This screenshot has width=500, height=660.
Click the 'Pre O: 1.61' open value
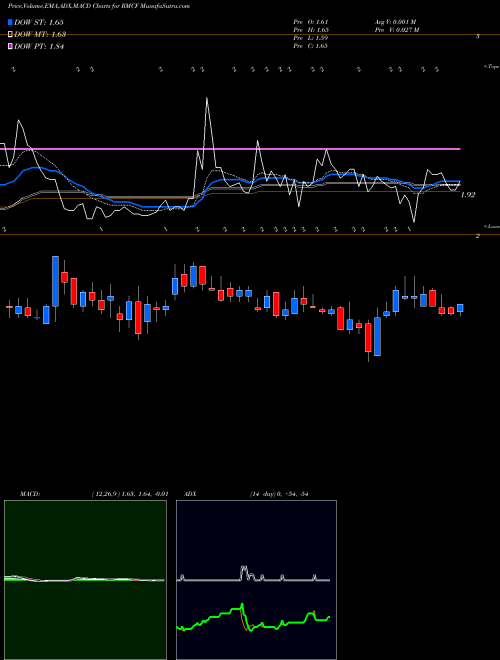coord(311,22)
